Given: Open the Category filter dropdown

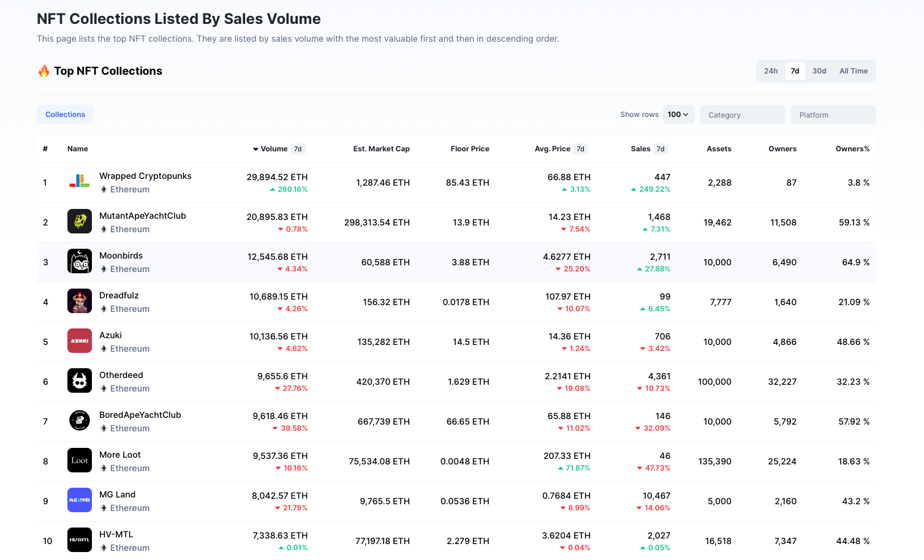Looking at the screenshot, I should click(x=742, y=115).
